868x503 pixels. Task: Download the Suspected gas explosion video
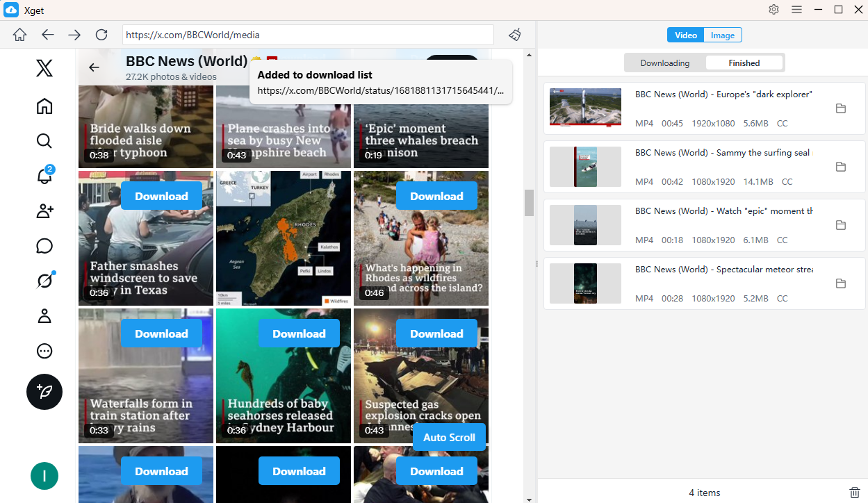point(436,333)
